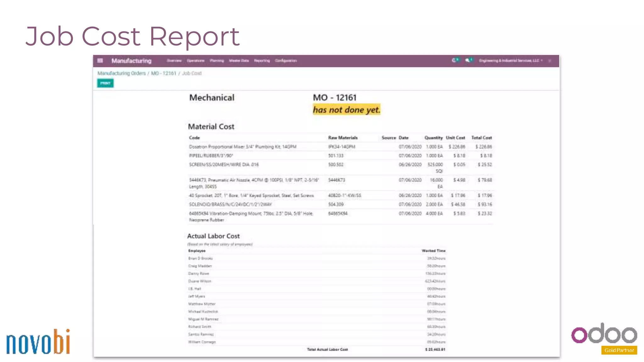Click raw material code '501.133'
This screenshot has width=644, height=362.
[336, 156]
